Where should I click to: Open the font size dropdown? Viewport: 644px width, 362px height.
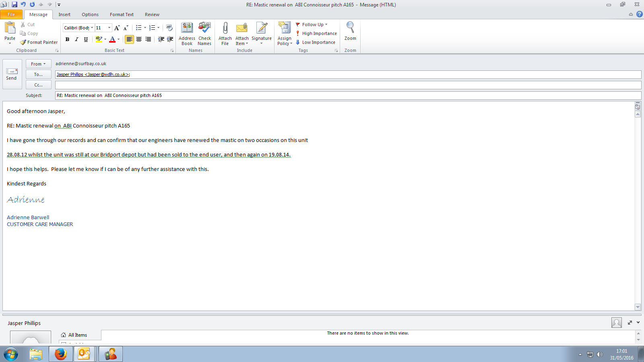pos(109,28)
